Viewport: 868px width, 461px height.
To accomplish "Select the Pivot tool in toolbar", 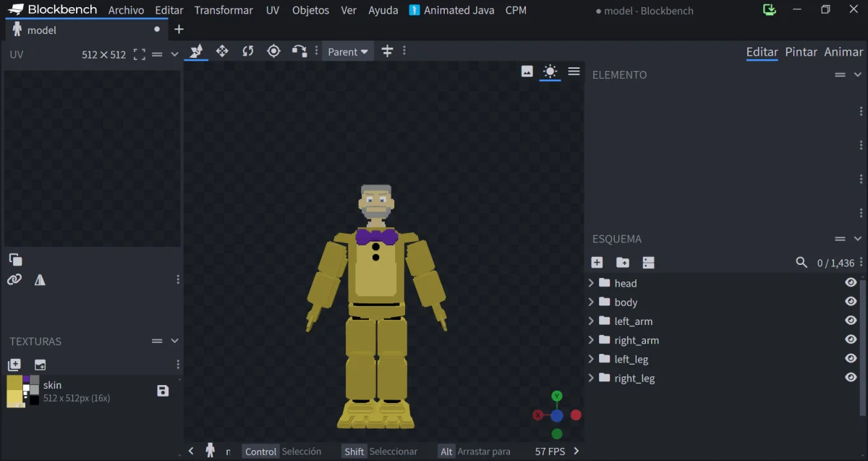I will tap(273, 51).
